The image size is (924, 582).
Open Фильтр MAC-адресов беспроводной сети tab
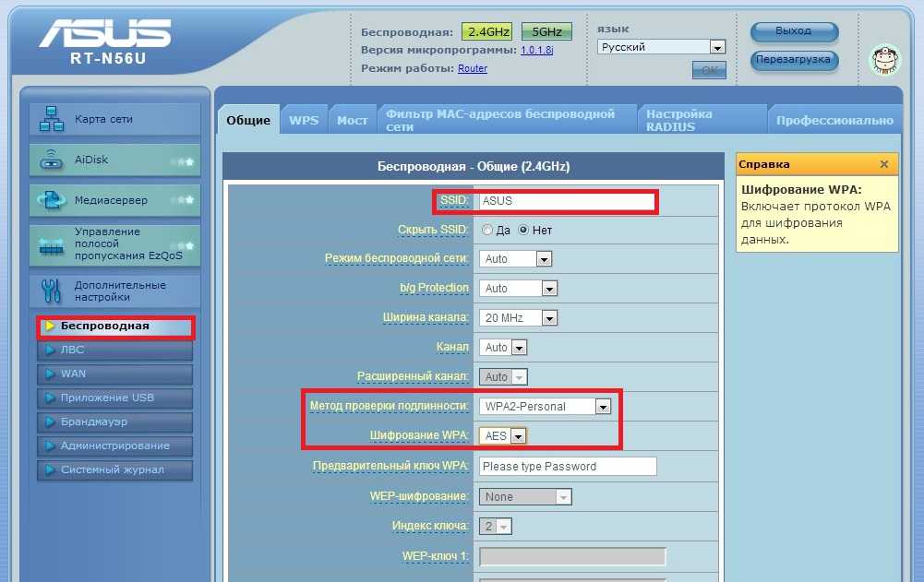(x=507, y=120)
